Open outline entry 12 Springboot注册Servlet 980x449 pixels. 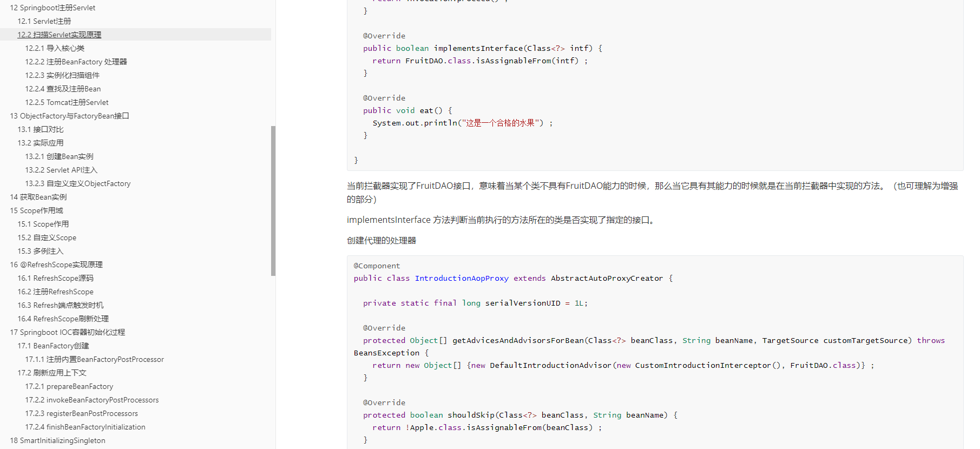(x=52, y=8)
